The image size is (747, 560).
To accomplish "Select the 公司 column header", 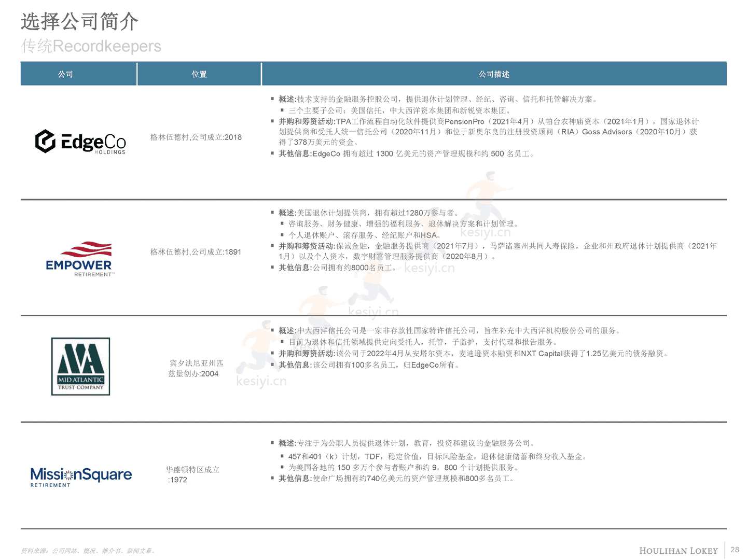I will [x=65, y=74].
